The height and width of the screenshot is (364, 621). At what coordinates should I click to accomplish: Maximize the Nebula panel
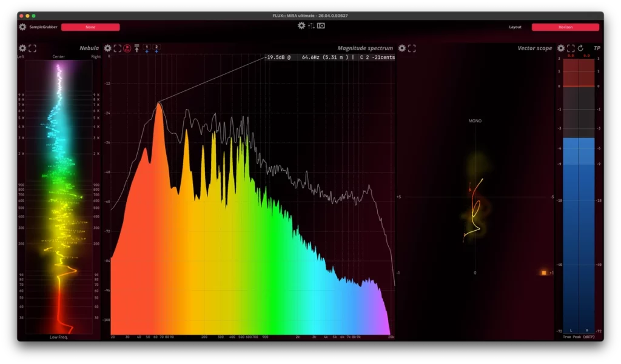(33, 48)
